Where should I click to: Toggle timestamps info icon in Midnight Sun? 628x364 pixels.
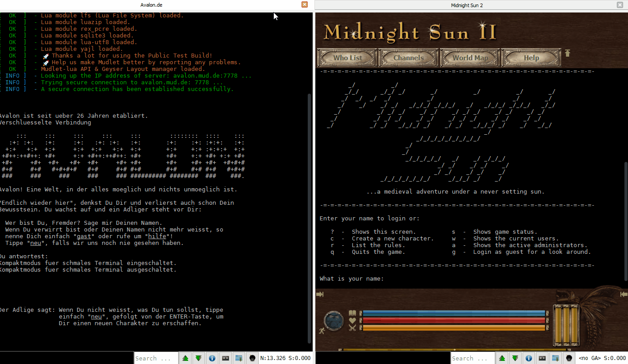[529, 358]
